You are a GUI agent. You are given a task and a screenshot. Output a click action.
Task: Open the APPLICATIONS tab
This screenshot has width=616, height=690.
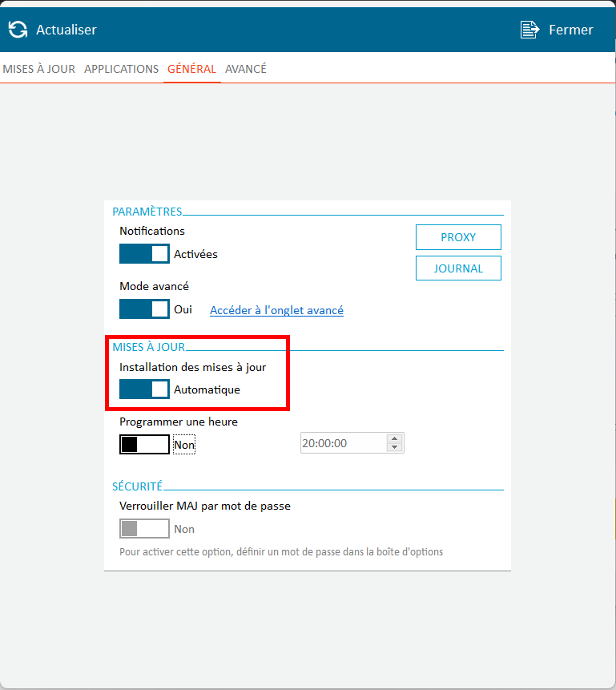122,69
